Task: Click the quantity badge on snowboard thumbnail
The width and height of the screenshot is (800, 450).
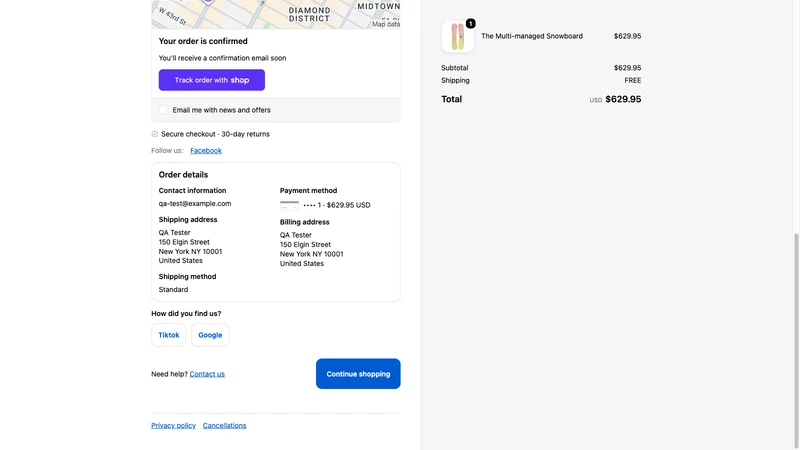Action: tap(470, 23)
